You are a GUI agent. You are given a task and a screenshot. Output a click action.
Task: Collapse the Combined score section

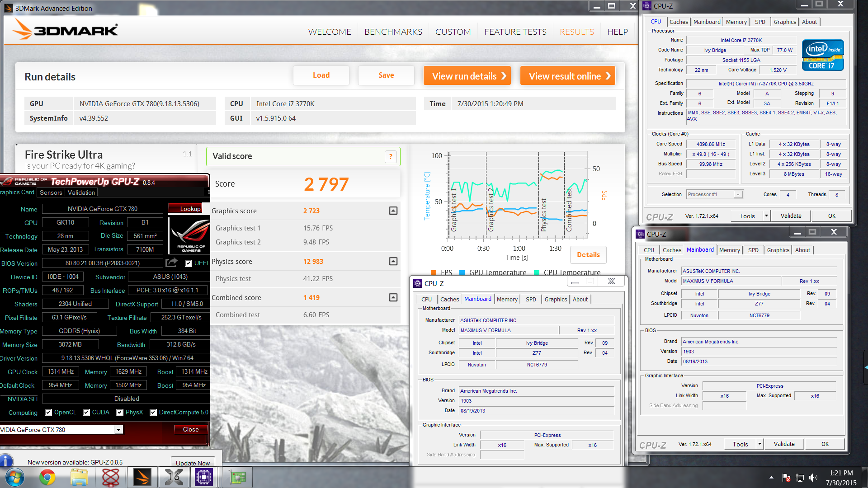point(393,297)
